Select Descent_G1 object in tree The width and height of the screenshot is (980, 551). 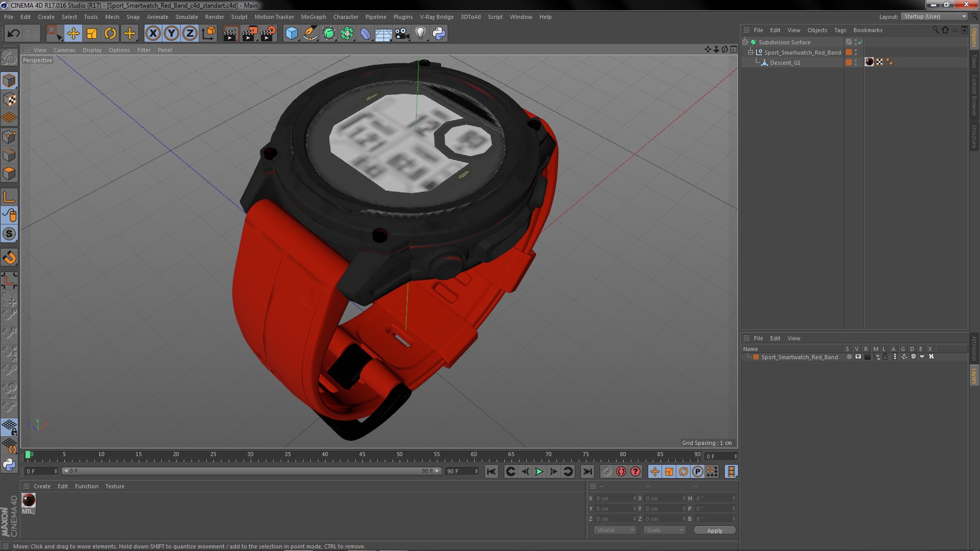[785, 63]
